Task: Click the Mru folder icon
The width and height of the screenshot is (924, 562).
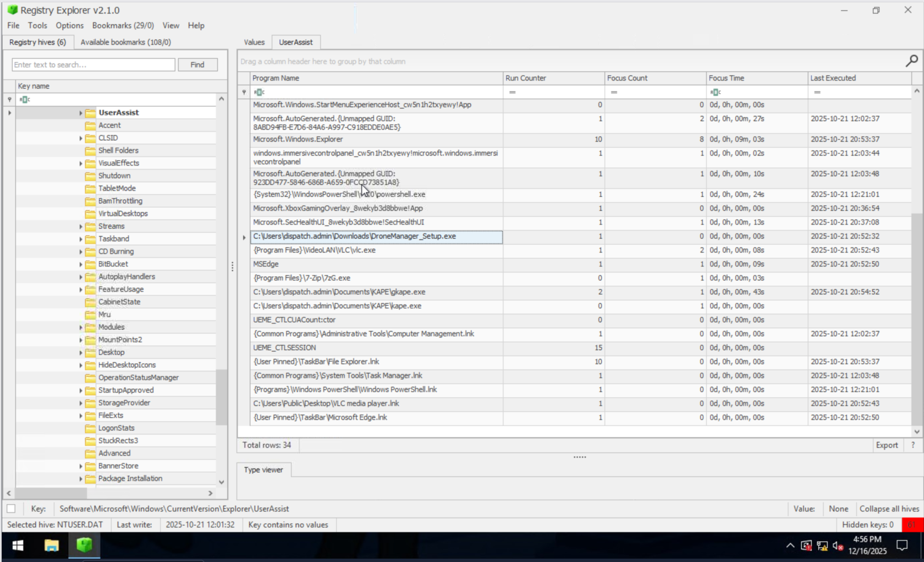Action: (90, 315)
